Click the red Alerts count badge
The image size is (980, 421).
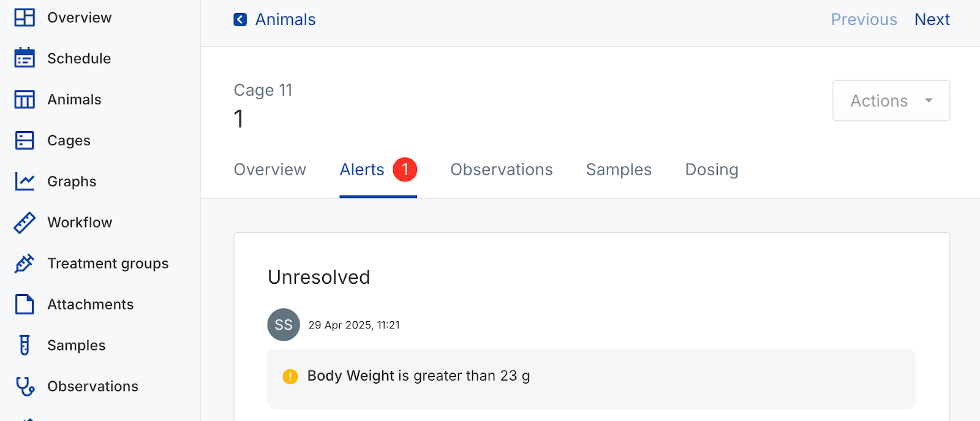pyautogui.click(x=405, y=170)
